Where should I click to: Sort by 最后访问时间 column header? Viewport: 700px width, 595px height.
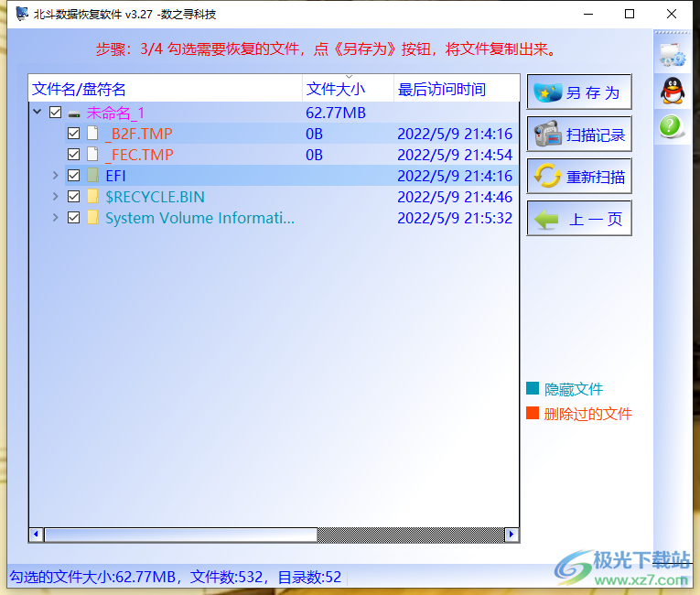click(457, 89)
